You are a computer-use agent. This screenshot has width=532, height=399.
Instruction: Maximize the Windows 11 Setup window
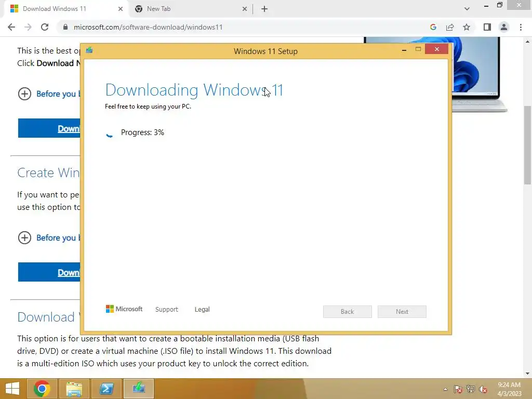pyautogui.click(x=418, y=49)
